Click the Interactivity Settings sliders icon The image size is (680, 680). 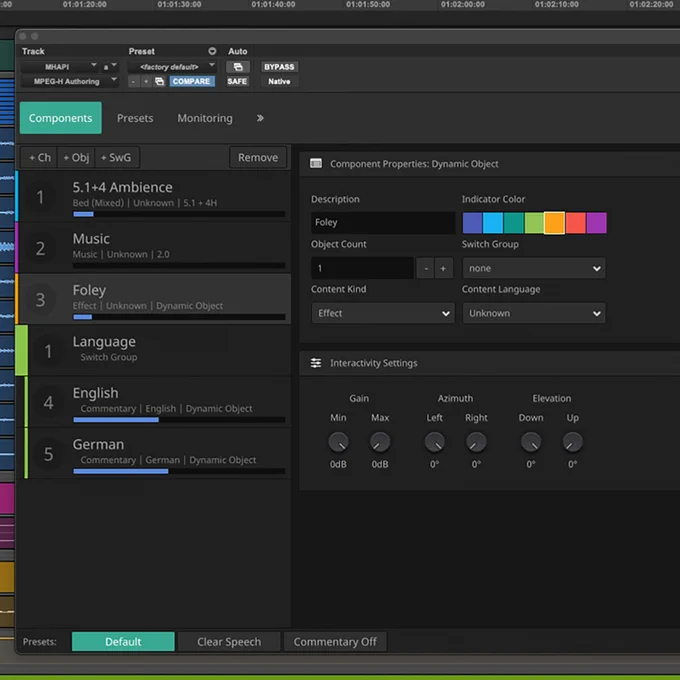point(316,363)
